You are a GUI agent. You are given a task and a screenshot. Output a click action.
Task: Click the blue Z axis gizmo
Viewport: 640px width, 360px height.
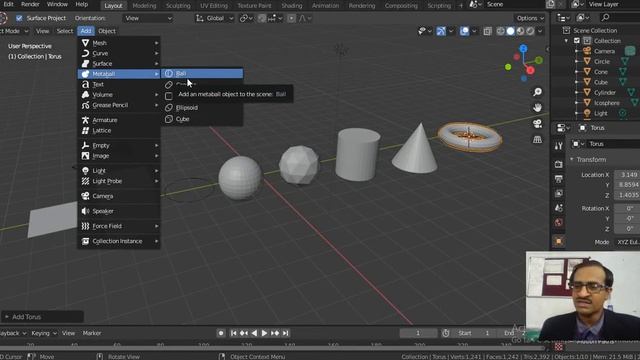(523, 49)
